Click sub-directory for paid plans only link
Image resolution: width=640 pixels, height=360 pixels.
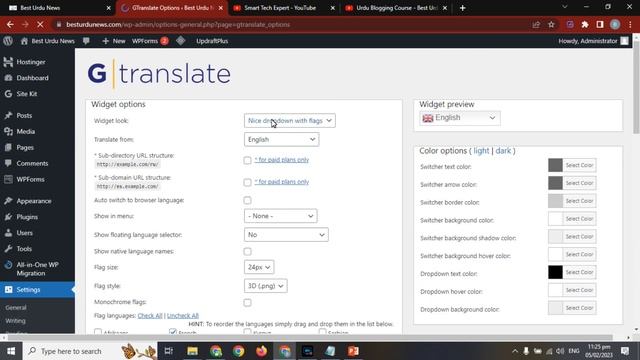pos(282,160)
